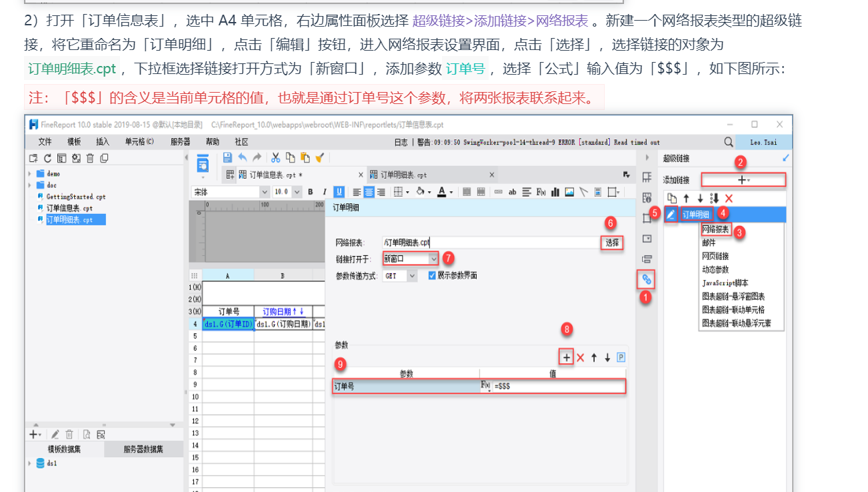Click the edit pencil icon in dataset toolbar

(55, 434)
